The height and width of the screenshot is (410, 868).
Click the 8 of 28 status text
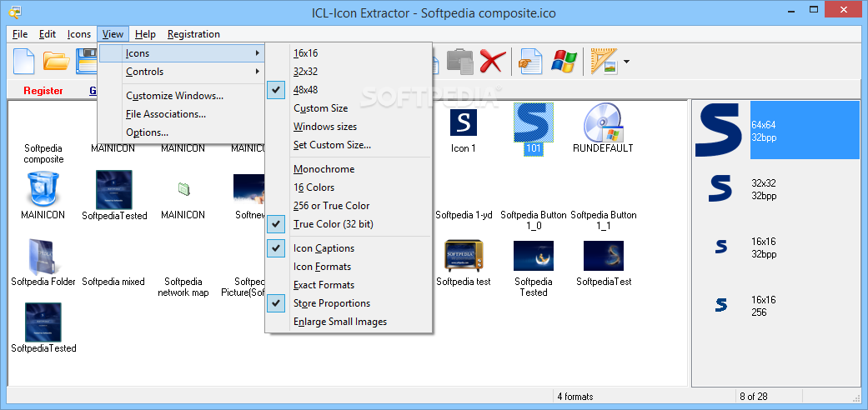754,396
